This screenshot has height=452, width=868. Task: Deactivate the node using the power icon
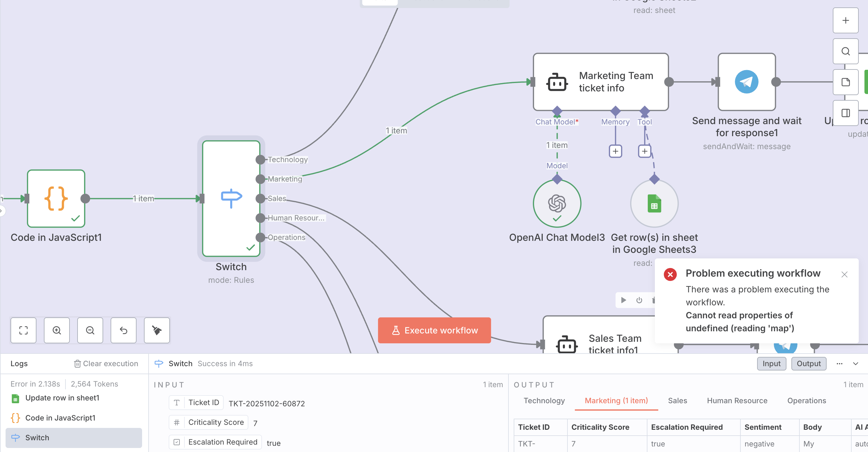click(x=639, y=300)
